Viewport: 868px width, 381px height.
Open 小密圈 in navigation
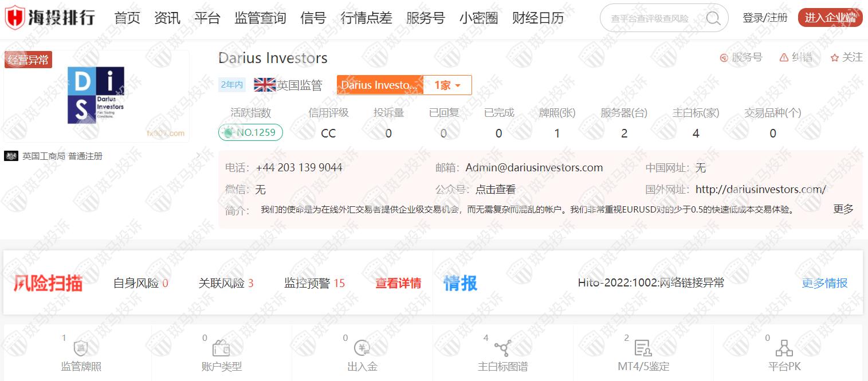pyautogui.click(x=478, y=18)
